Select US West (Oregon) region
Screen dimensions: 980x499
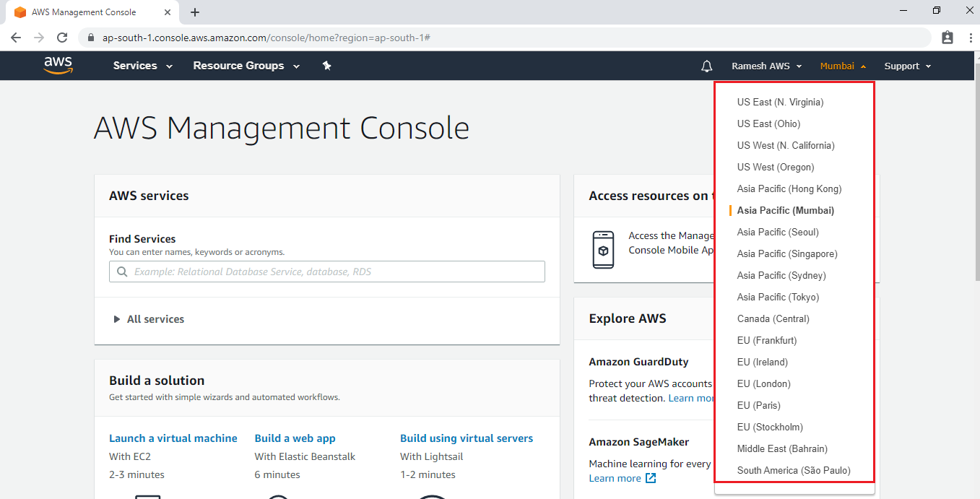[x=776, y=167]
